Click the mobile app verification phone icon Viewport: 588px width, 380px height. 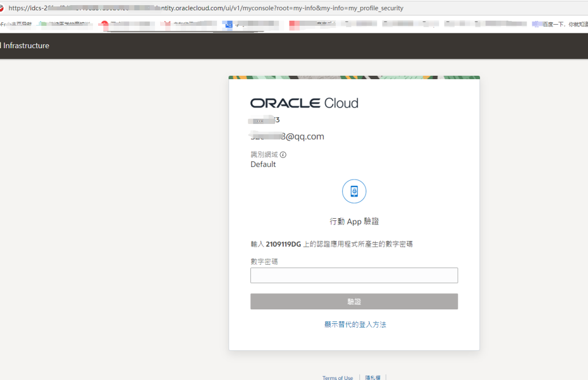coord(354,191)
